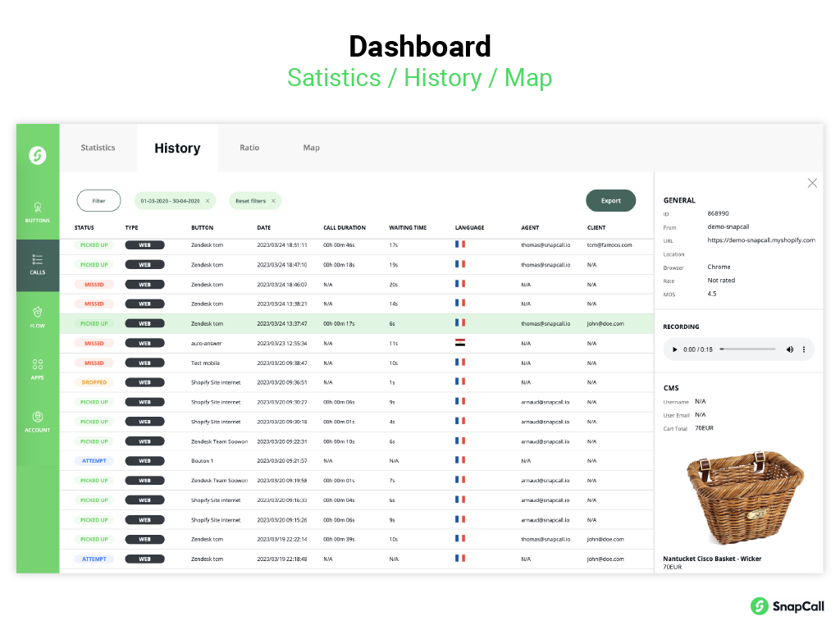Screen dimensions: 840x630
Task: Switch to the Map tab
Action: point(311,148)
